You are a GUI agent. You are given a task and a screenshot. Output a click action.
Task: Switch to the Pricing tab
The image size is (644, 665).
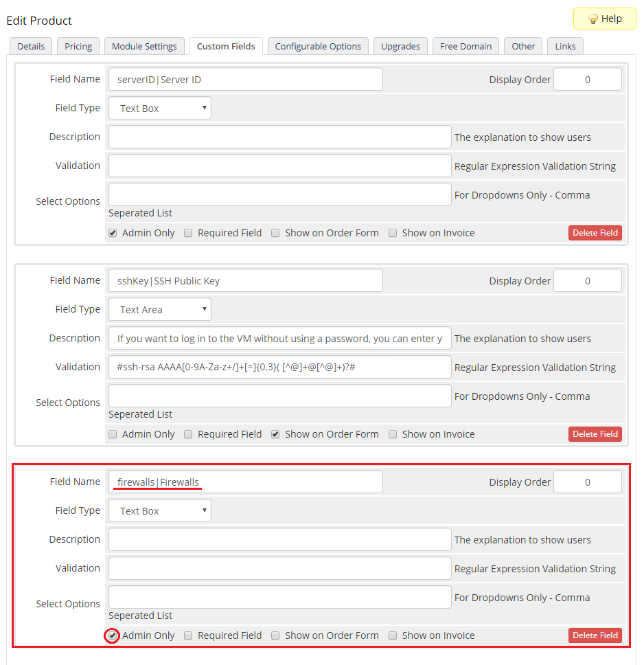tap(78, 46)
